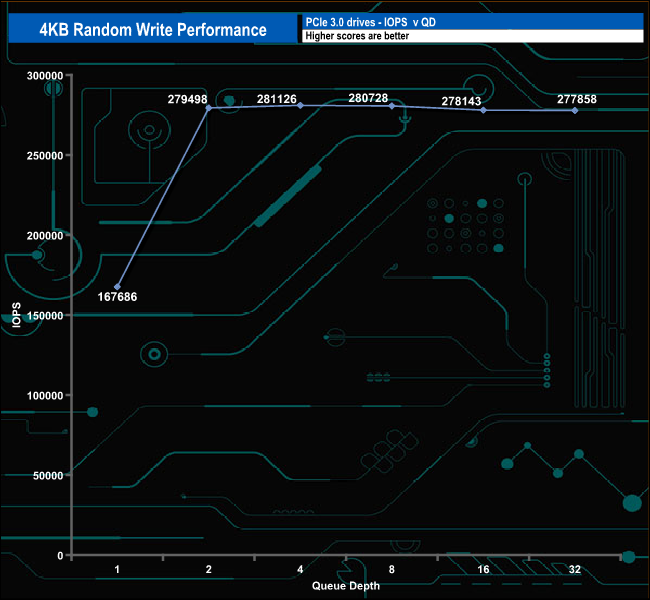Select the data point at queue depth 4
This screenshot has height=600, width=650.
pyautogui.click(x=301, y=106)
